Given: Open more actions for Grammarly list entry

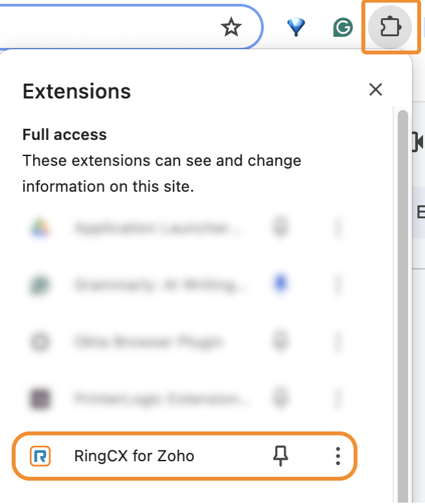Looking at the screenshot, I should 338,284.
